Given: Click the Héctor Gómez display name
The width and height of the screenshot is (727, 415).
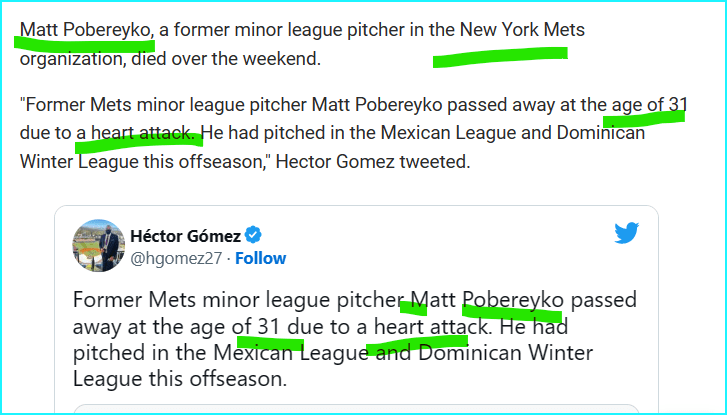Looking at the screenshot, I should coord(186,236).
